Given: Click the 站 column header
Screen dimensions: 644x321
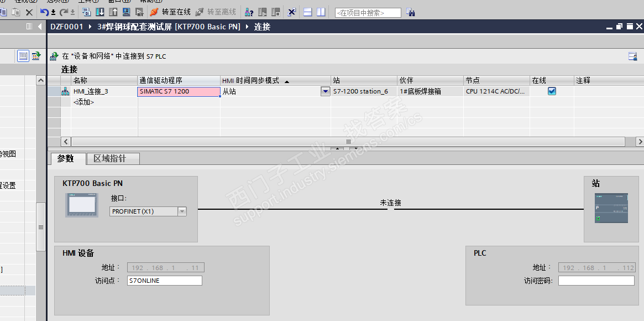Looking at the screenshot, I should pyautogui.click(x=364, y=81).
